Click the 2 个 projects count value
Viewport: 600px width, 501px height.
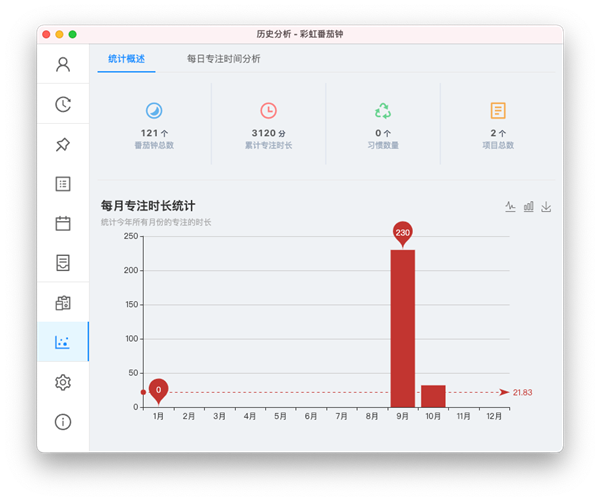click(498, 133)
